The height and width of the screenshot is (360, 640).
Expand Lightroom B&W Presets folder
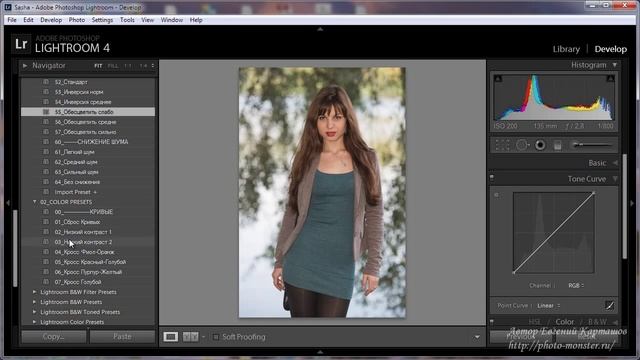point(35,302)
